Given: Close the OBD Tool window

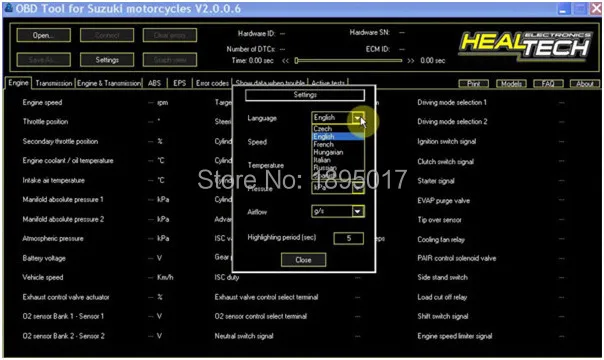Looking at the screenshot, I should (596, 9).
